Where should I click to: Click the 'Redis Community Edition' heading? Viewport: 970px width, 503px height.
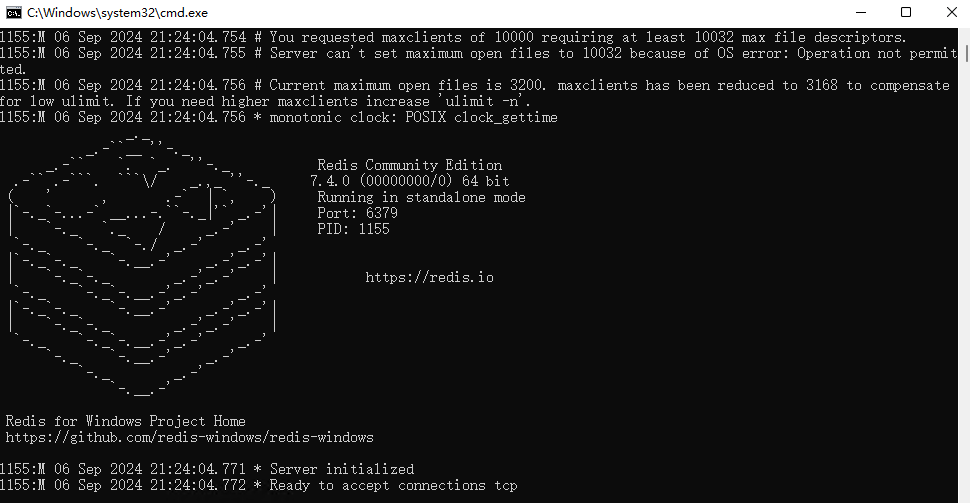tap(410, 165)
